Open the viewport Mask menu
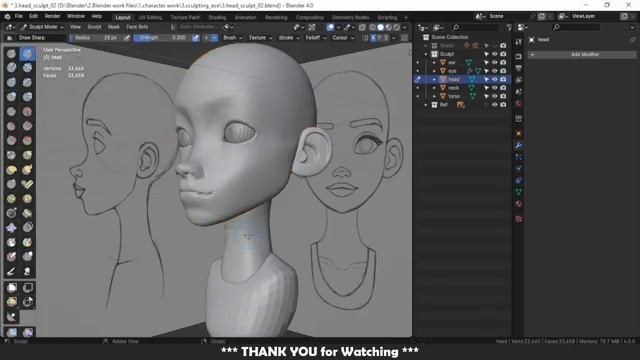The width and height of the screenshot is (640, 360). pyautogui.click(x=113, y=27)
